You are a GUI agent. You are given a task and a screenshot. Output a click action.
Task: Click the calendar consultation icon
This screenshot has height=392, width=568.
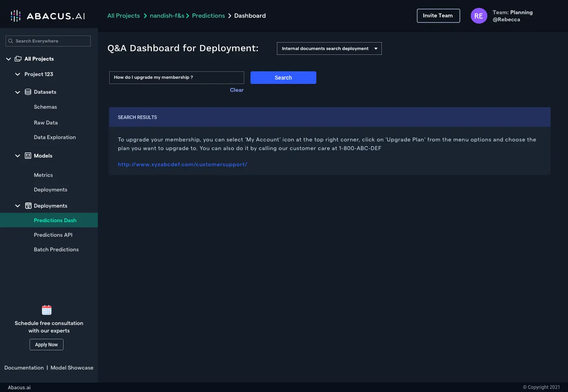point(47,310)
